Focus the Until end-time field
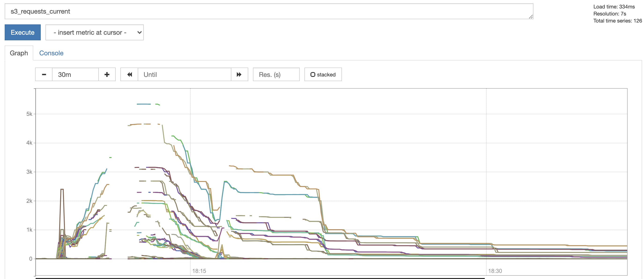 tap(184, 75)
